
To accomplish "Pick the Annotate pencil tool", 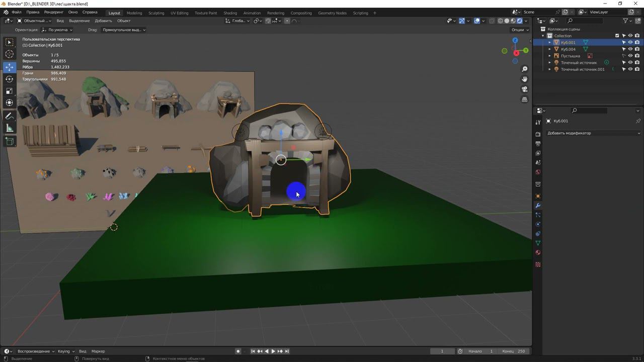I will tap(9, 116).
